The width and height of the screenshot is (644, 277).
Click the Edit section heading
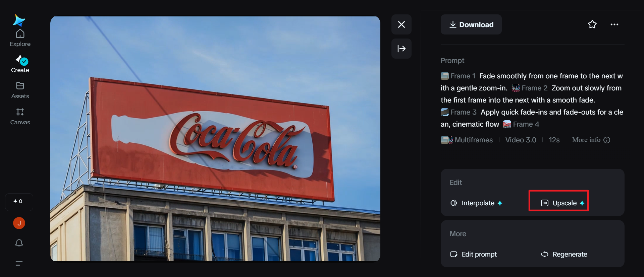point(456,183)
